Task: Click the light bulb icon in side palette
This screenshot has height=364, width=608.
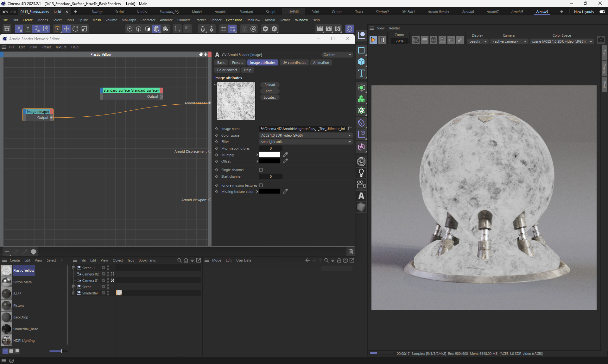Action: (361, 173)
